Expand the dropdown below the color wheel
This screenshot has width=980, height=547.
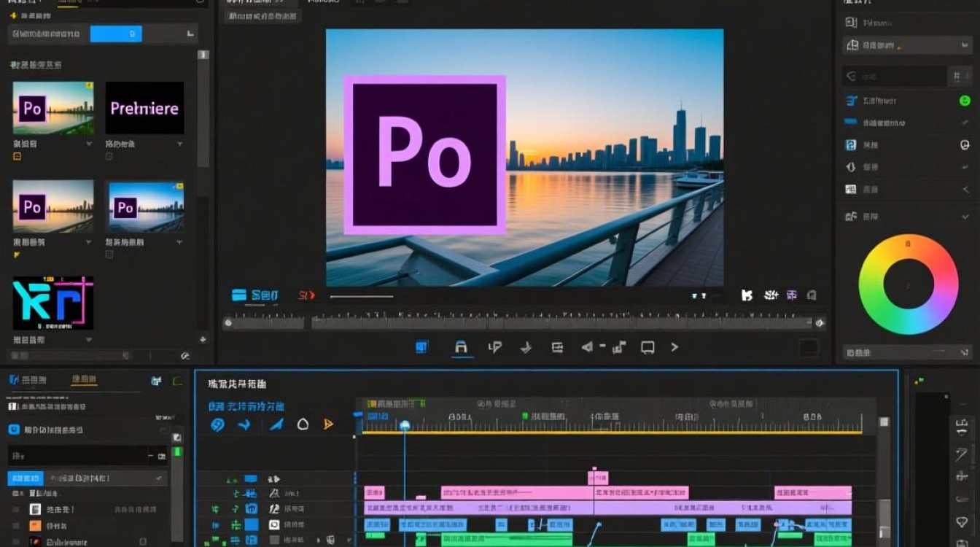[x=906, y=352]
